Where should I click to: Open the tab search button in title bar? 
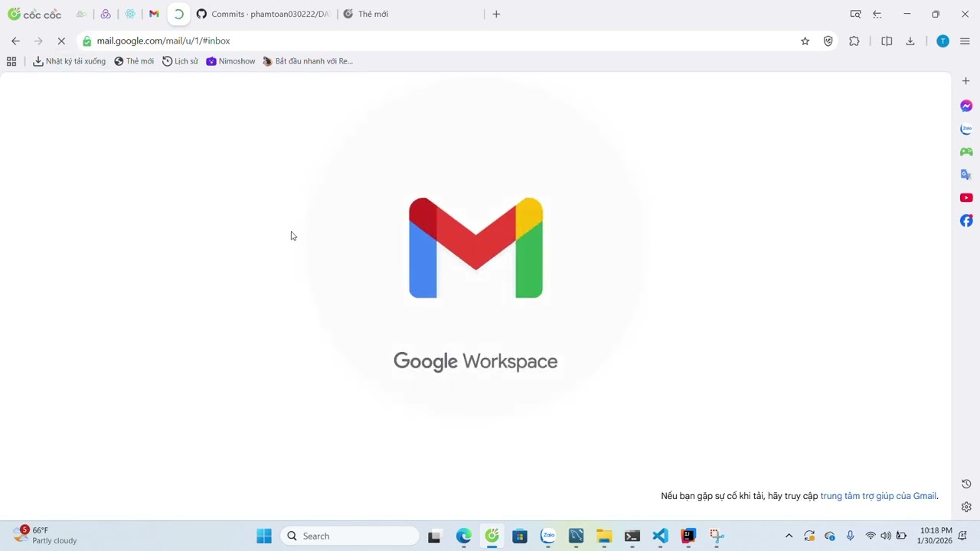(855, 14)
